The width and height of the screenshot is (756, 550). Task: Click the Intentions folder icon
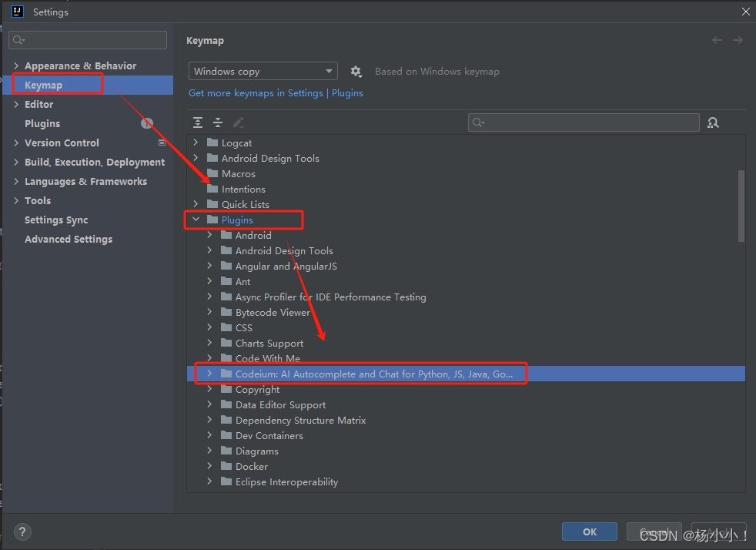click(212, 189)
